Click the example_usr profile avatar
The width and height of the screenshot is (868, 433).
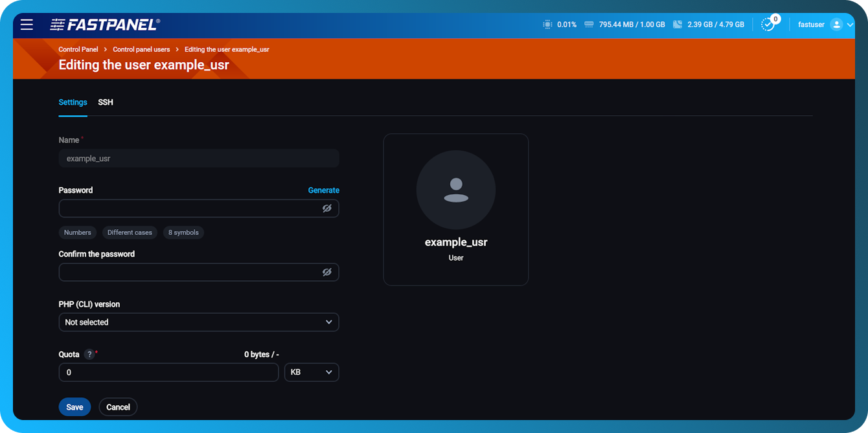click(x=455, y=190)
